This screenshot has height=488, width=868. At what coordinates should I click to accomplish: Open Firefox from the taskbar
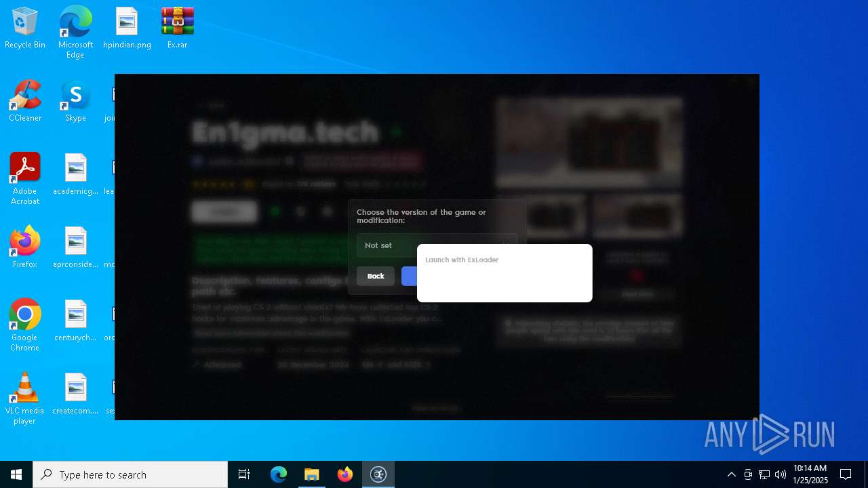[x=345, y=474]
